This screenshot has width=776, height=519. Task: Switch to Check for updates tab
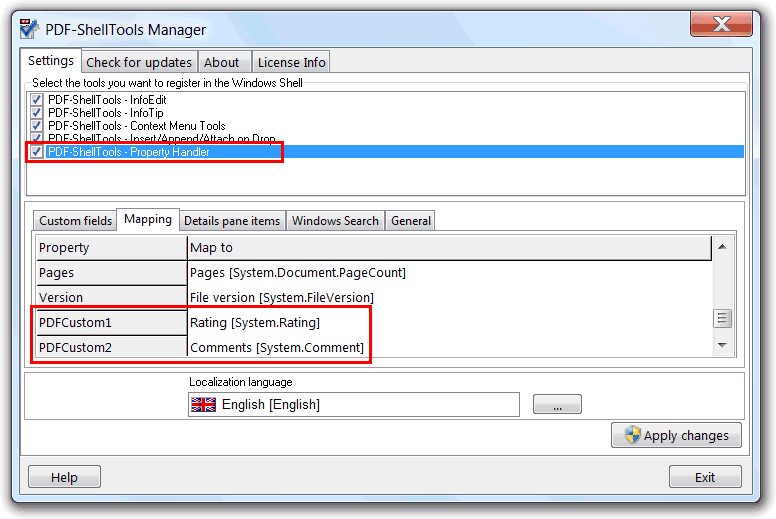click(x=138, y=62)
